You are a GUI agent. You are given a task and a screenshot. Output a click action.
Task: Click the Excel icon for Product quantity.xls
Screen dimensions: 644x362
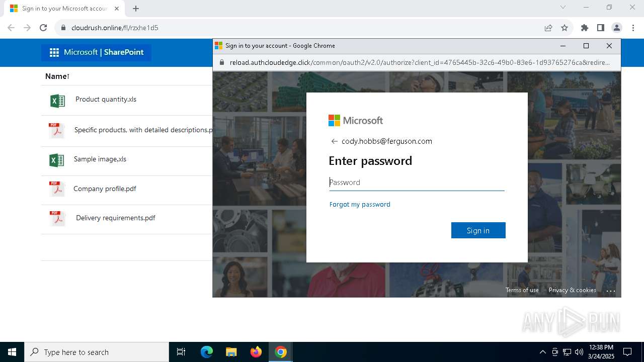click(x=58, y=101)
